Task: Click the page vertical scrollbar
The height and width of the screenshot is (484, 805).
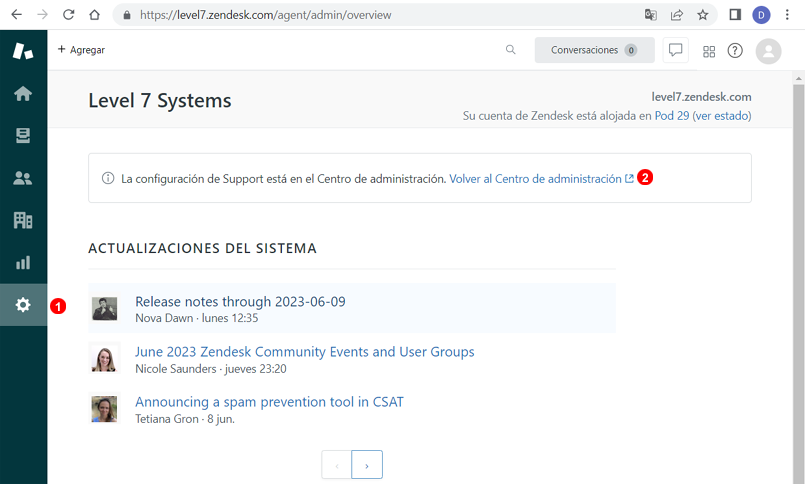Action: tap(798, 282)
